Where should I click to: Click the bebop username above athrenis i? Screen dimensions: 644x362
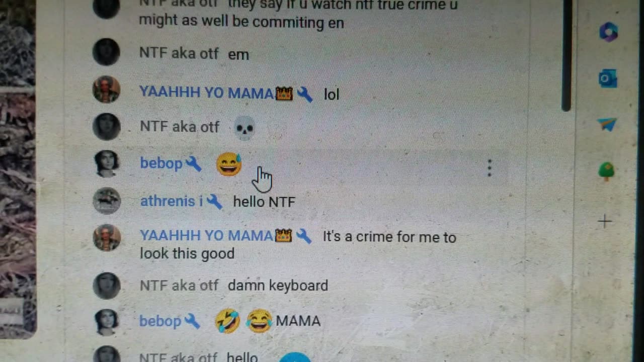(x=161, y=163)
